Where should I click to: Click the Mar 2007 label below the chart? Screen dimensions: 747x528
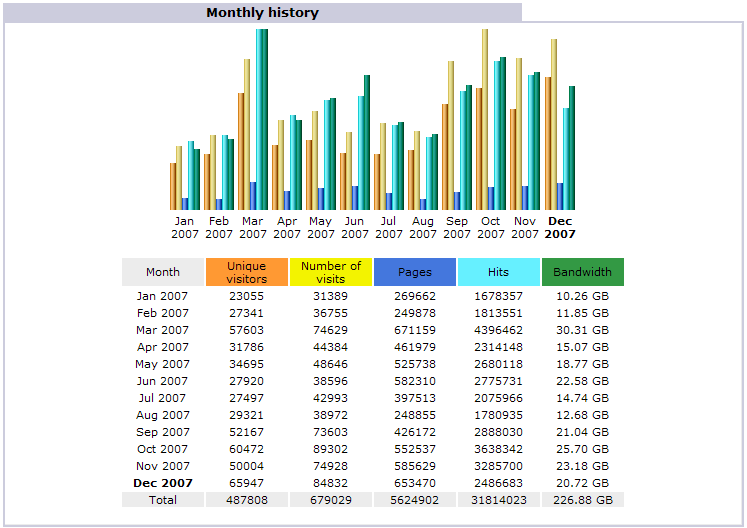253,227
